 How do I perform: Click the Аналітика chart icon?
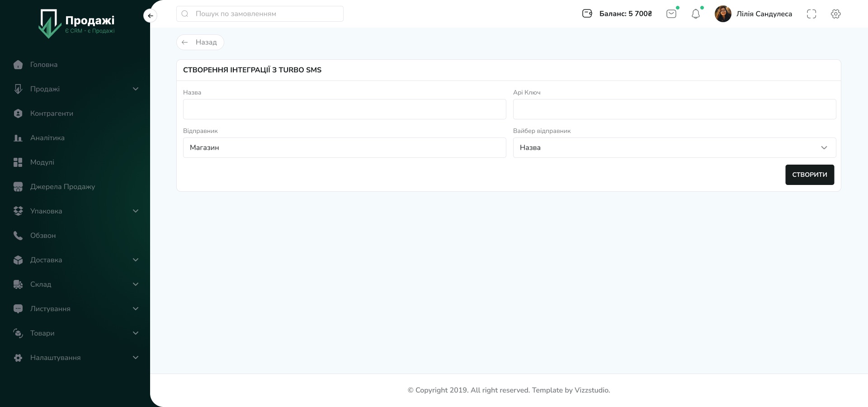coord(18,138)
